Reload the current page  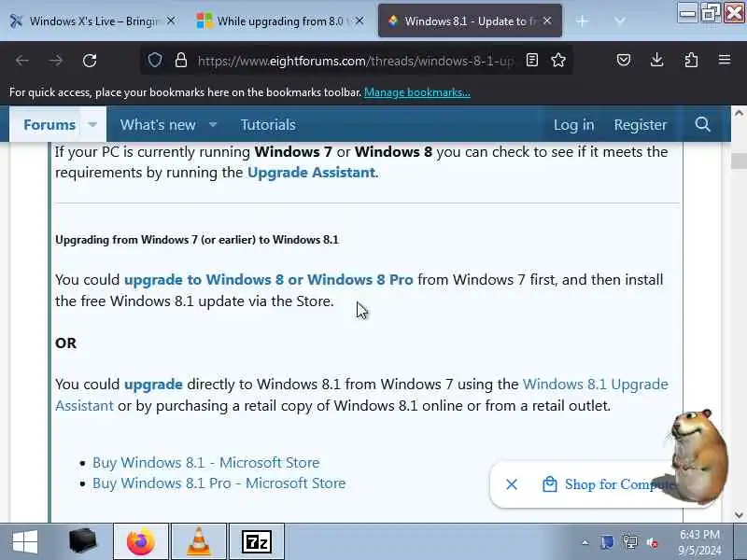click(x=90, y=61)
